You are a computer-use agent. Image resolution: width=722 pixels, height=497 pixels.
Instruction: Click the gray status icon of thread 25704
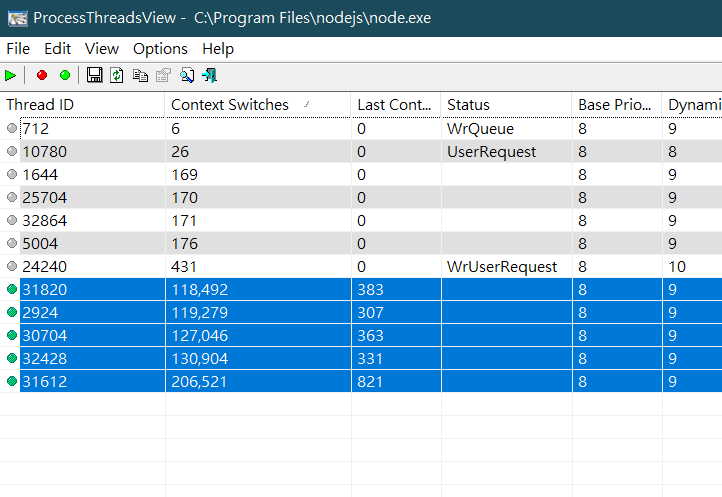click(12, 197)
